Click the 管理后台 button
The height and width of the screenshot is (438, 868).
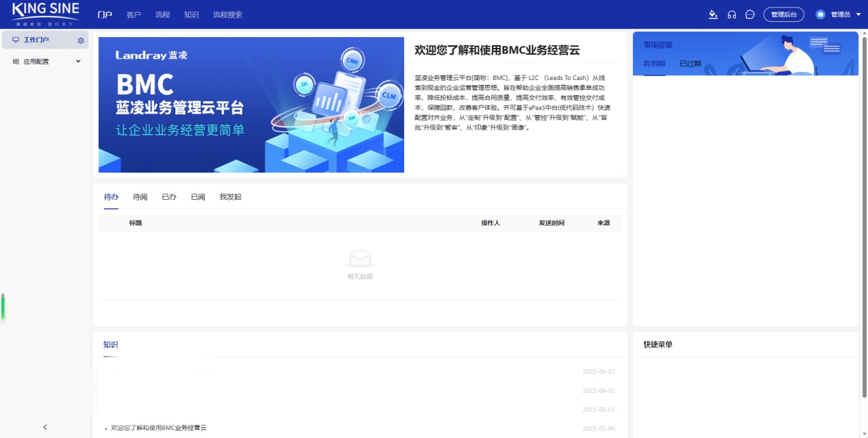point(784,14)
